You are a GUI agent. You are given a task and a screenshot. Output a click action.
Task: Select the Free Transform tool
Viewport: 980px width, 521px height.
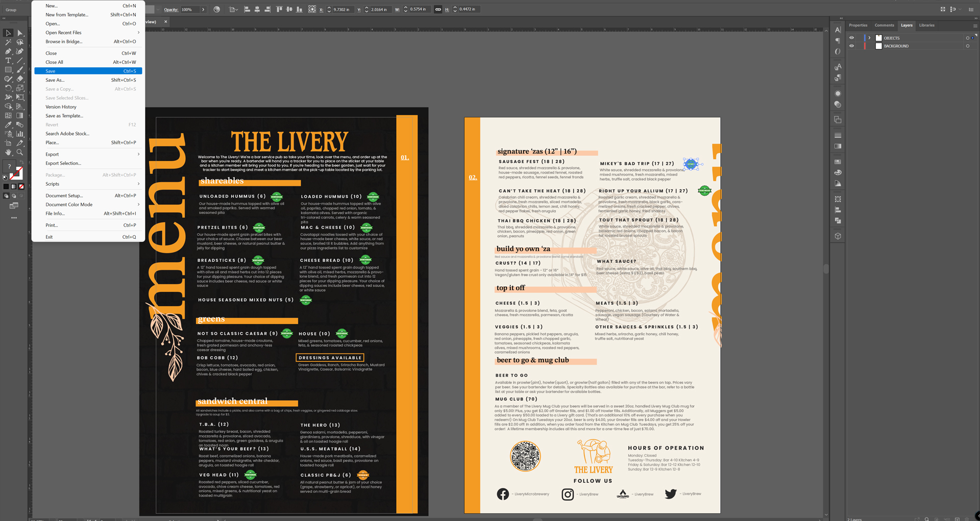click(20, 97)
